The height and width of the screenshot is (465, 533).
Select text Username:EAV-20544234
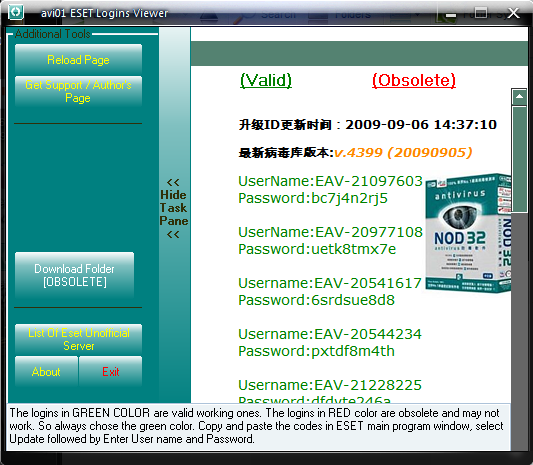(x=330, y=334)
